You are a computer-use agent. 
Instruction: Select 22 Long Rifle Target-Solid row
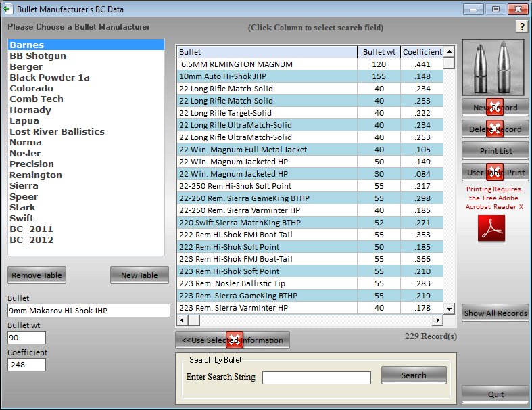[310, 113]
